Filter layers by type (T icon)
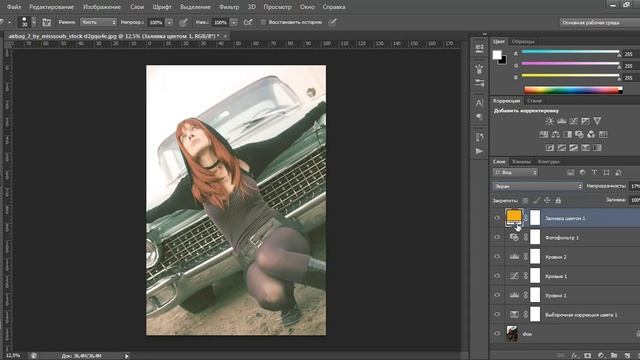The height and width of the screenshot is (360, 640). 594,173
